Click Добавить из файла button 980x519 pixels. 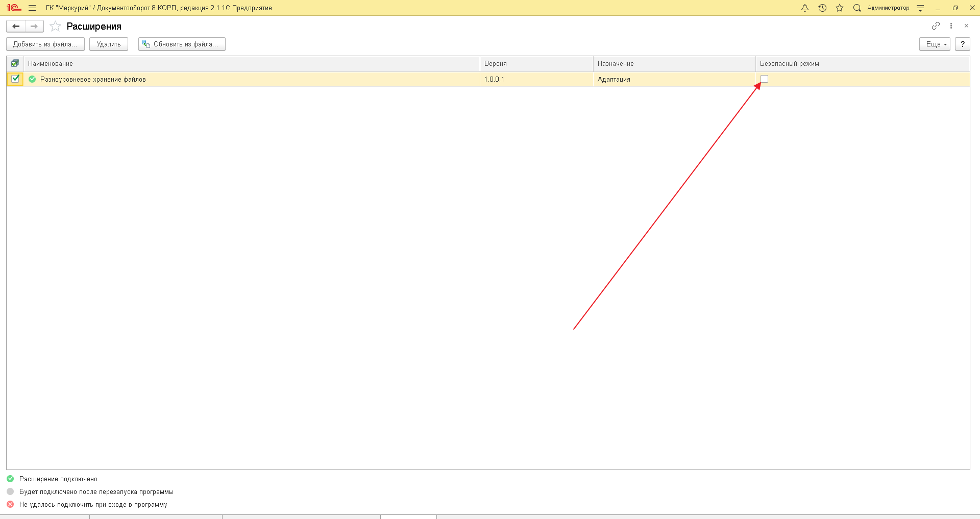click(45, 44)
